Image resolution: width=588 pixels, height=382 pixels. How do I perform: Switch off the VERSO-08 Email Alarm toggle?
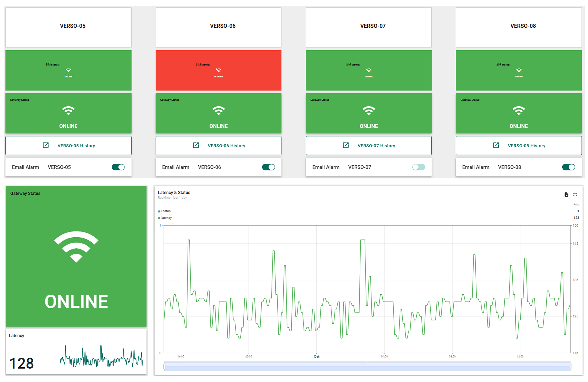(x=569, y=167)
